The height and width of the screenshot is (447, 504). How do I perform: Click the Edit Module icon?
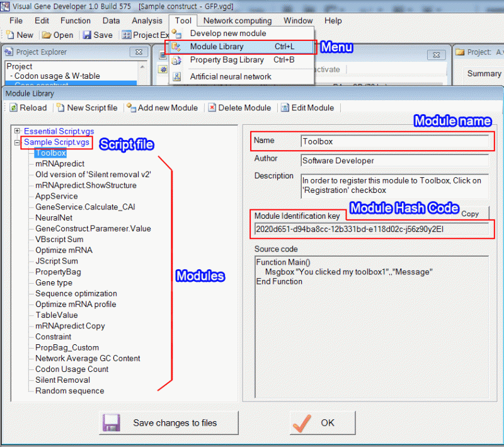[285, 108]
